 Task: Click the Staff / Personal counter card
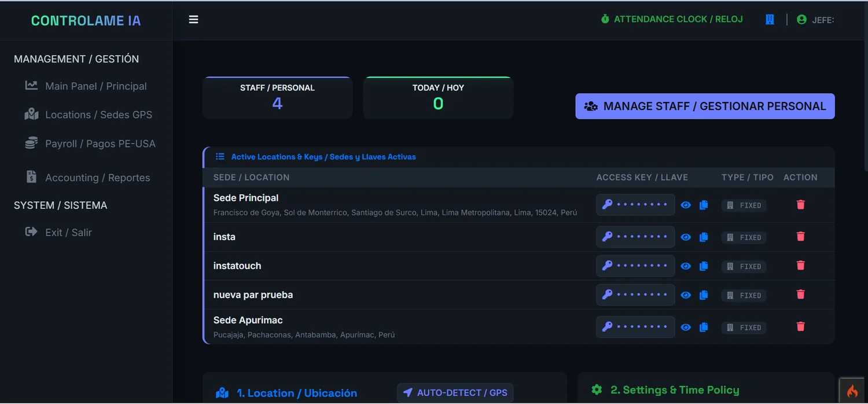[277, 98]
